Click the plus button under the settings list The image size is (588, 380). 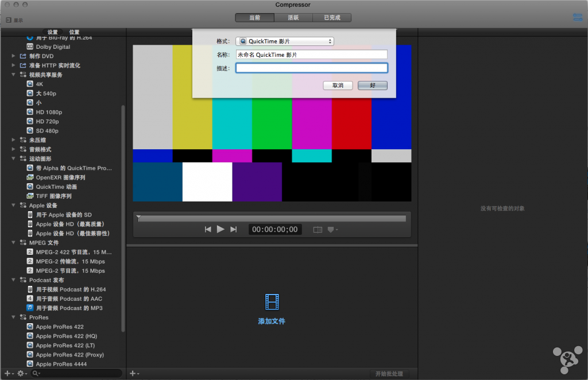click(7, 374)
